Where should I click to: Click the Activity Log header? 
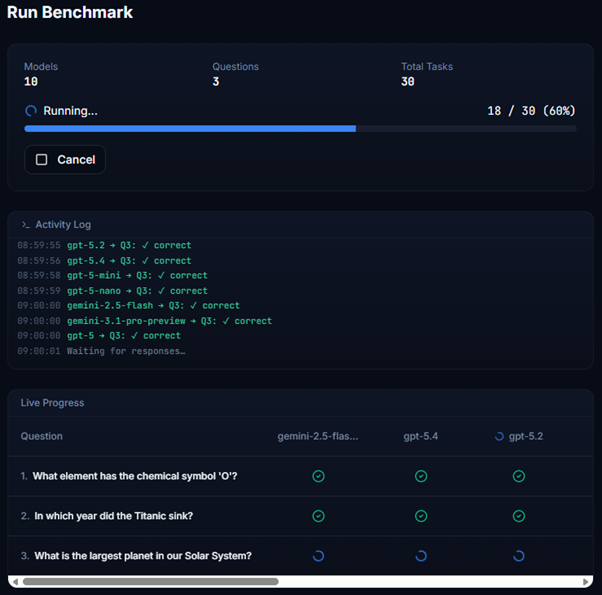[x=63, y=225]
